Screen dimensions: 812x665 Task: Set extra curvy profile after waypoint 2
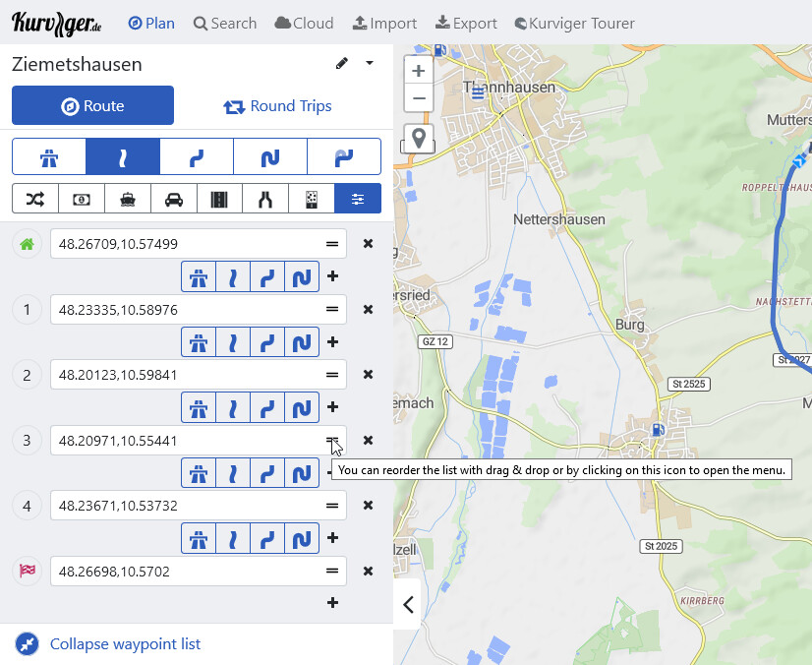click(x=302, y=408)
